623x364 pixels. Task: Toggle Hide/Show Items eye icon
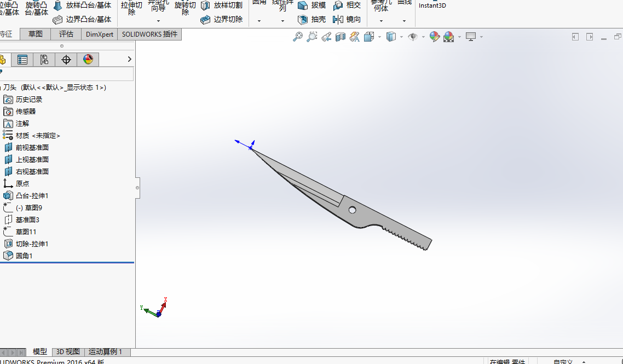[x=413, y=37]
